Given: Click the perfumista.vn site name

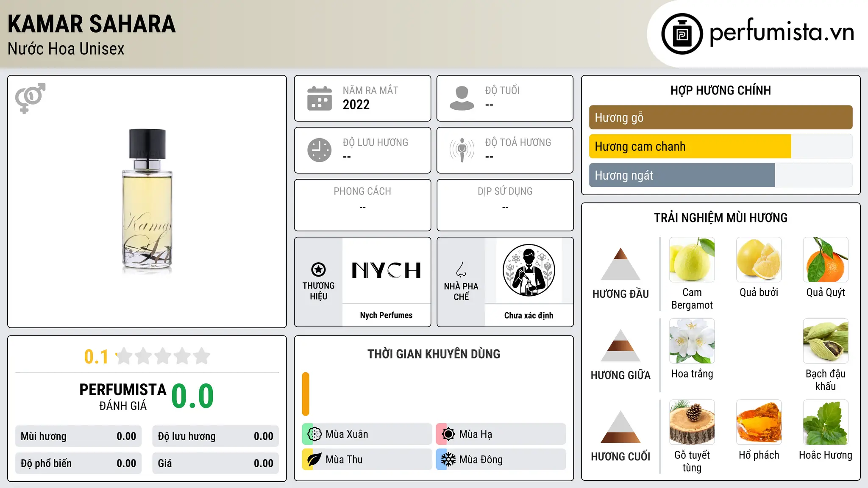Looking at the screenshot, I should click(782, 31).
